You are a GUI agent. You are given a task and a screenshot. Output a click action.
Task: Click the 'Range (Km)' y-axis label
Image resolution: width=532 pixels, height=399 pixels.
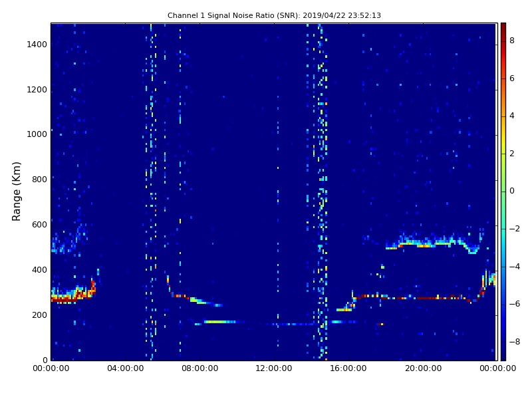16,192
